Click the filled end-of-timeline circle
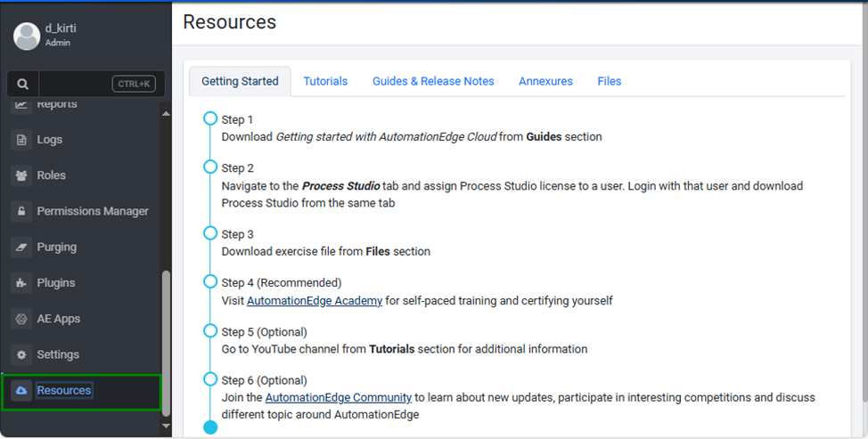 (210, 427)
